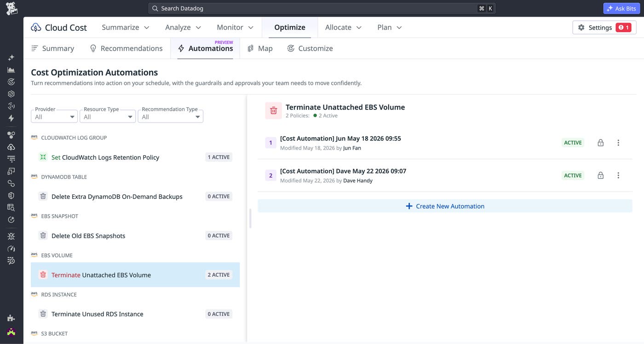Image resolution: width=644 pixels, height=344 pixels.
Task: Click the EBS SNAPSHOT heading
Action: pos(60,216)
